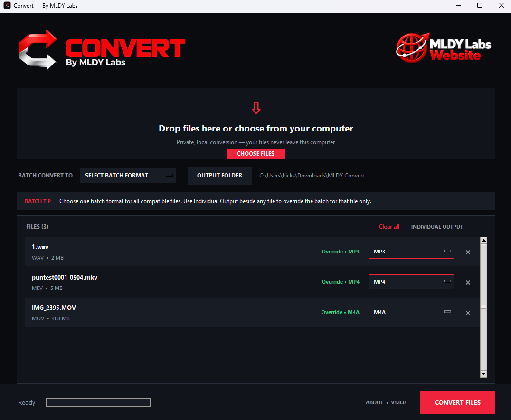Click the Override • MP4 label

341,281
